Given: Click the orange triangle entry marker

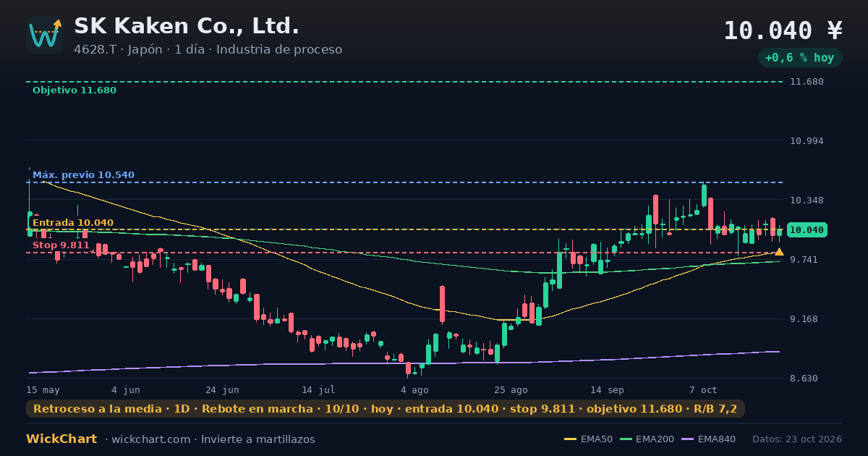Looking at the screenshot, I should [779, 252].
